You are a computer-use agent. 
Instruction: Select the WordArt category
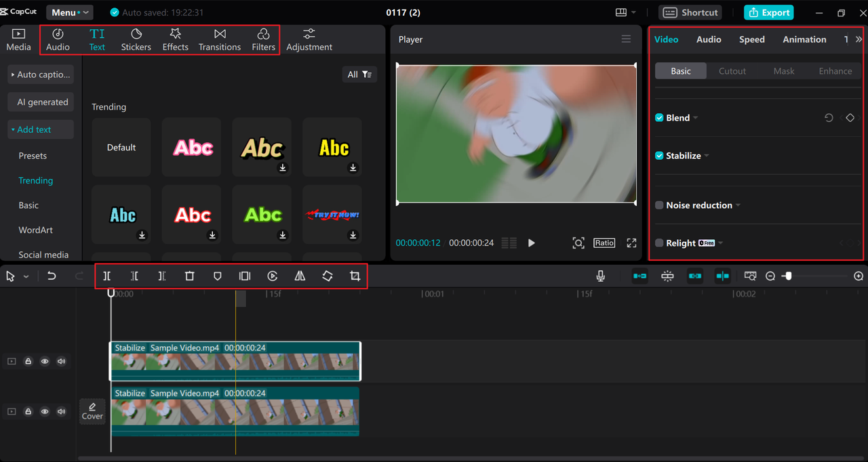(x=35, y=230)
